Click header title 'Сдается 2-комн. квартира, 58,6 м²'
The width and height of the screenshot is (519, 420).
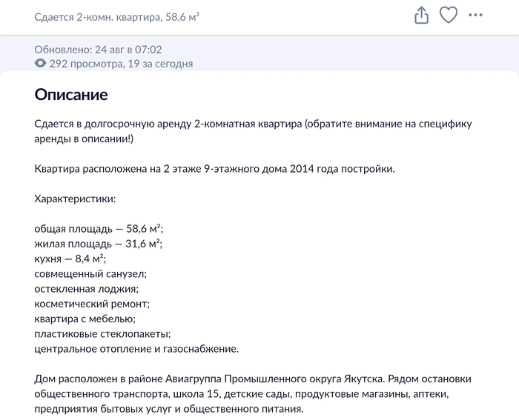pos(117,17)
